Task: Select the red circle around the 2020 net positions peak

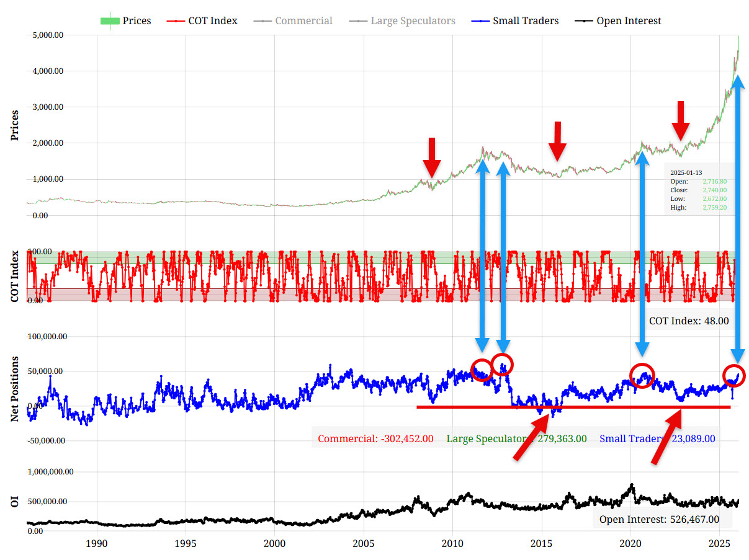Action: click(x=642, y=376)
